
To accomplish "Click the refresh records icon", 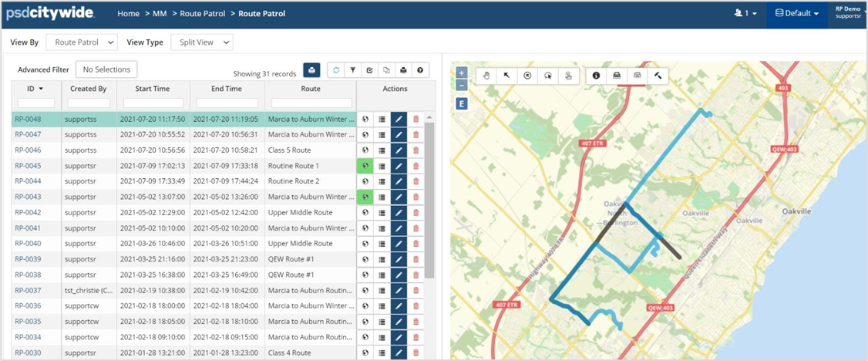I will [x=336, y=70].
